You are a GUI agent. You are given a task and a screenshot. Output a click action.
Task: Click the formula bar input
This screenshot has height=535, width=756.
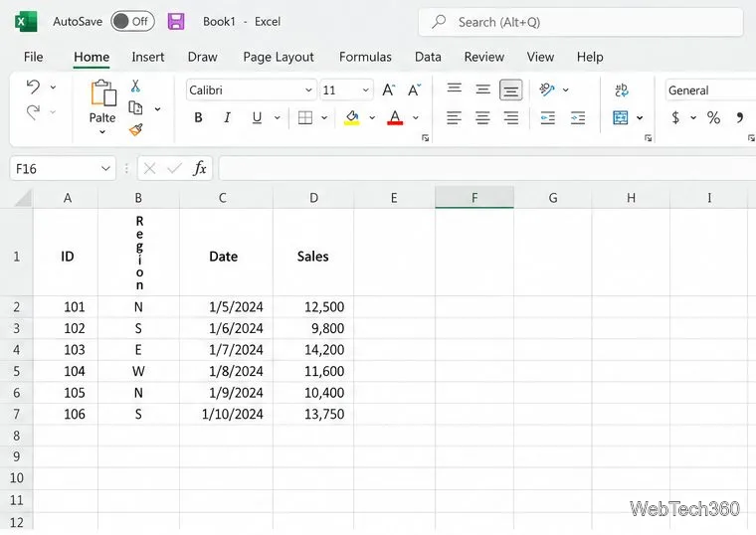click(487, 168)
